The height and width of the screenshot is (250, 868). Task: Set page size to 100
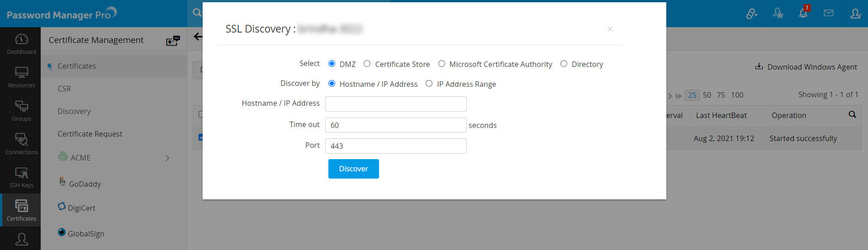737,95
